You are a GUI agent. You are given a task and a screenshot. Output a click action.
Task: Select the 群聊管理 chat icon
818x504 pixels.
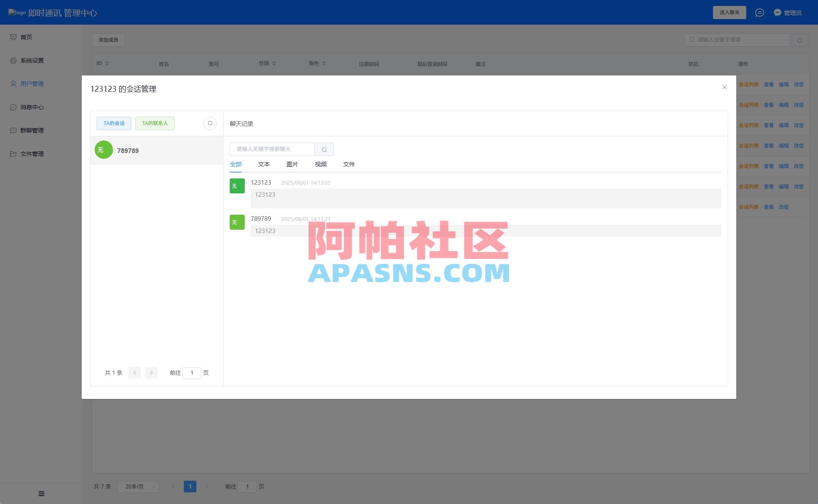click(x=13, y=130)
